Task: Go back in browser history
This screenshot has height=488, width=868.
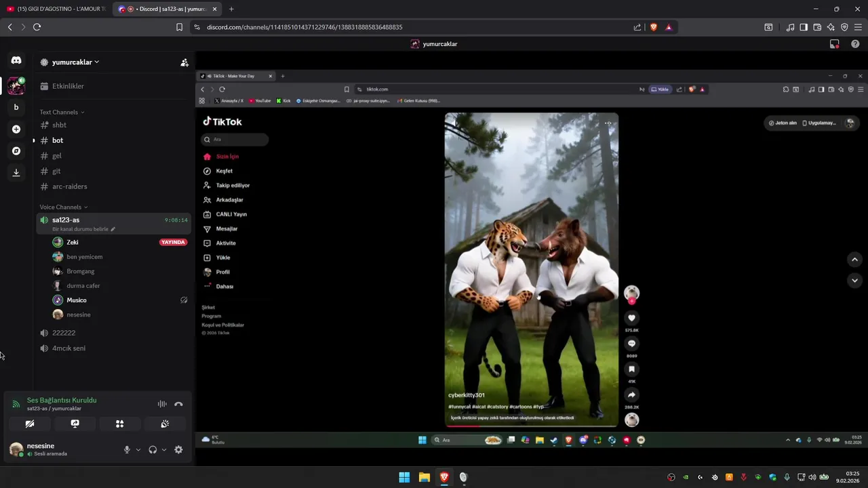Action: [9, 27]
